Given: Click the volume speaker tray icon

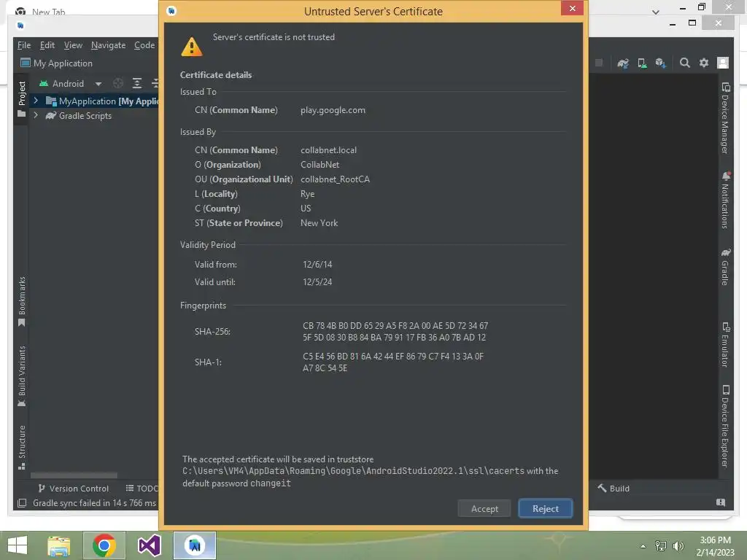Looking at the screenshot, I should (x=678, y=545).
